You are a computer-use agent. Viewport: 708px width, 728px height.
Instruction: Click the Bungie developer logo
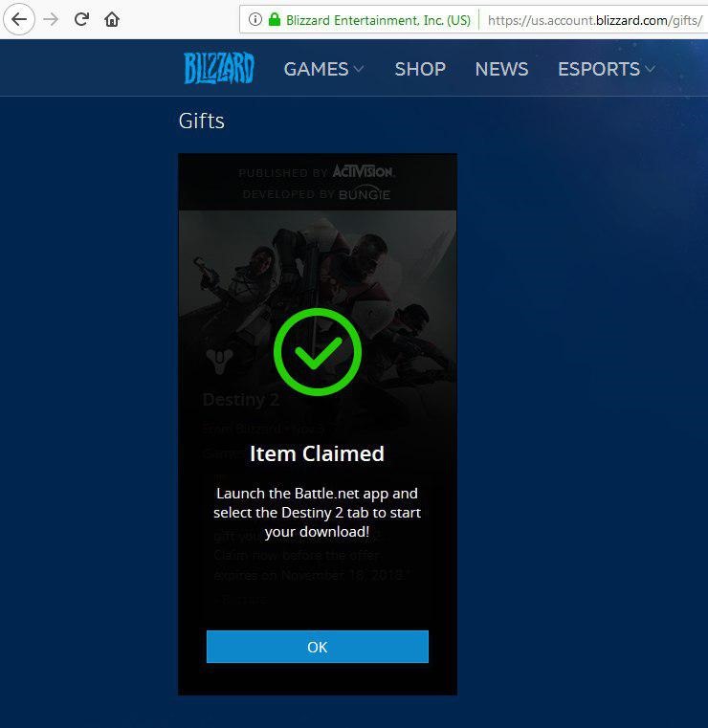[x=365, y=194]
